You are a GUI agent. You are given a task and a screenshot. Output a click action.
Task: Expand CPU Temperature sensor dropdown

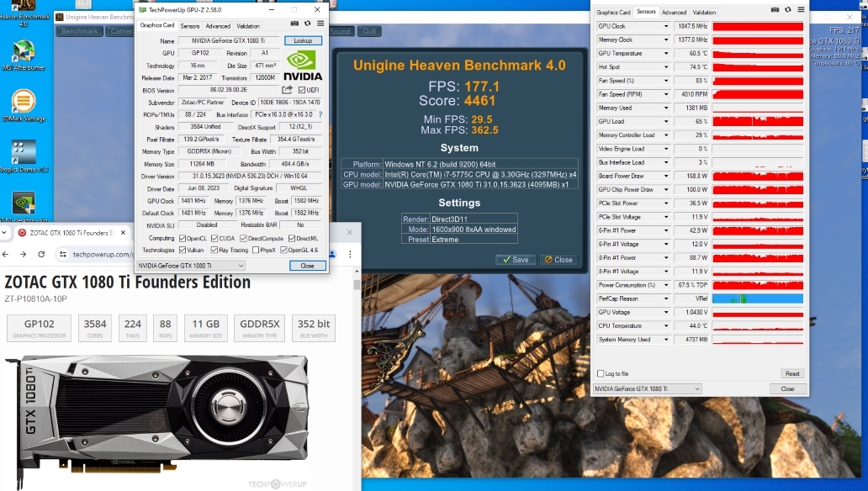pos(666,325)
